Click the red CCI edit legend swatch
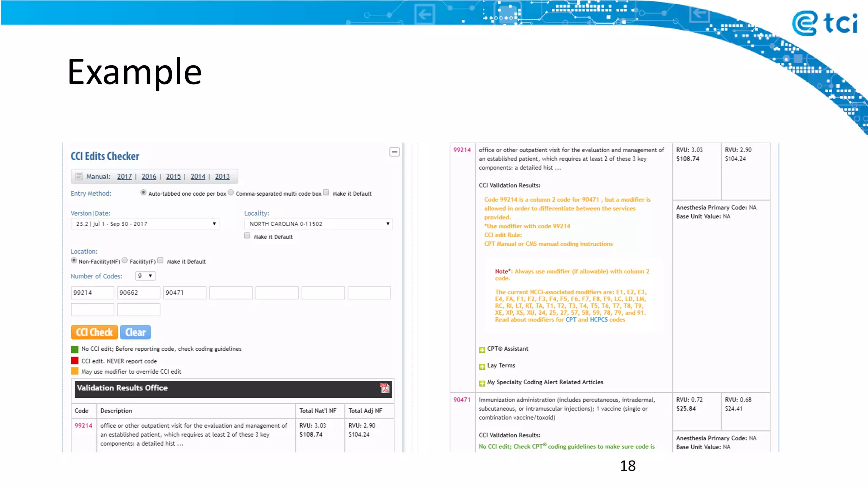This screenshot has height=488, width=868. pyautogui.click(x=75, y=360)
